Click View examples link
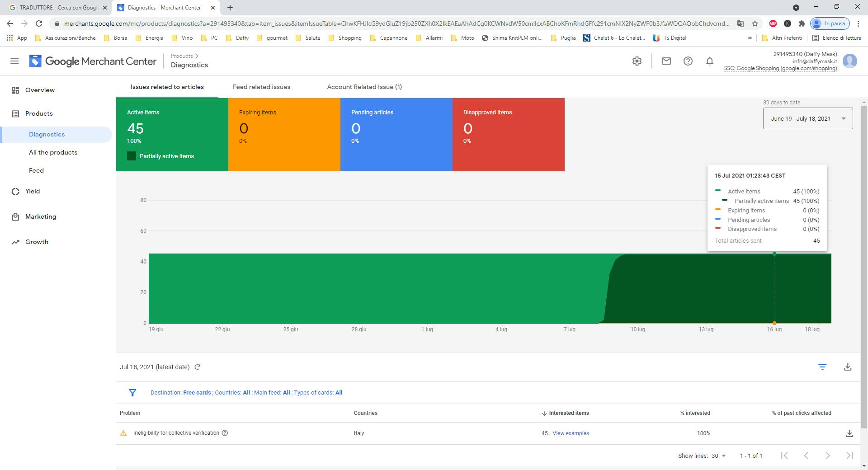Viewport: 868px width, 470px height. [x=571, y=433]
